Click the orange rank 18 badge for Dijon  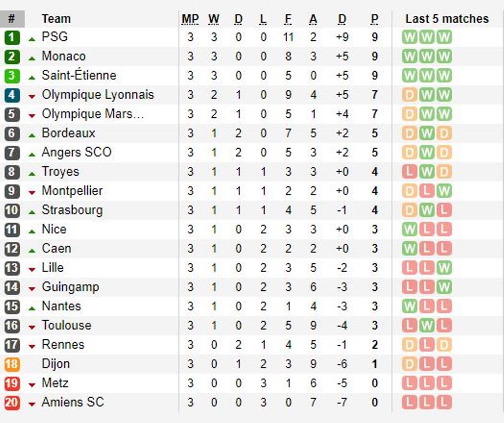pyautogui.click(x=12, y=364)
